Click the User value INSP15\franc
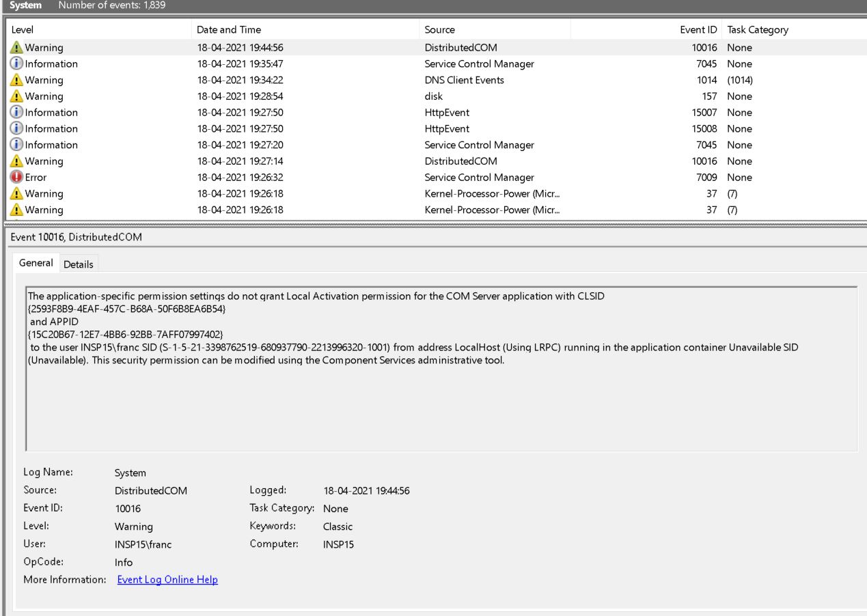Image resolution: width=867 pixels, height=616 pixels. click(143, 544)
